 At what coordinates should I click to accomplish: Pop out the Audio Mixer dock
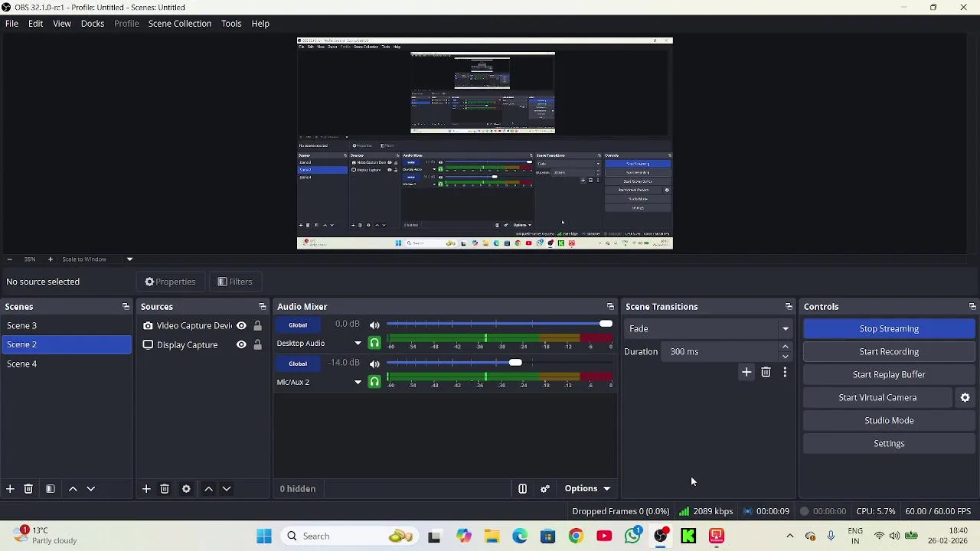[x=610, y=307]
